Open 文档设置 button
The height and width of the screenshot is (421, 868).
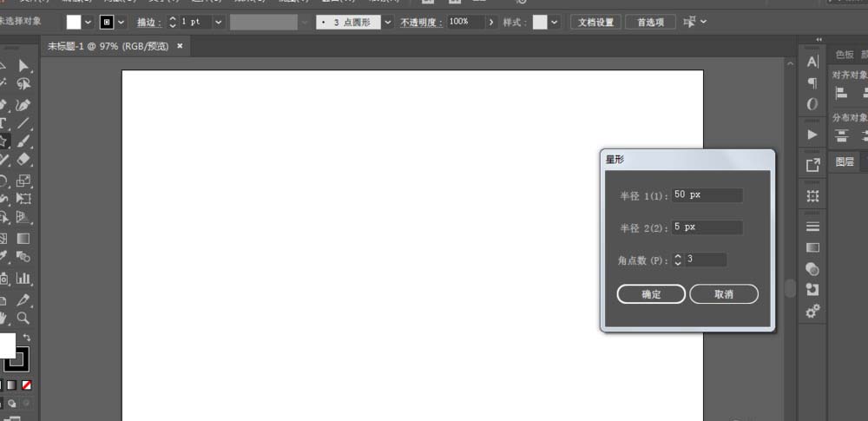coord(596,23)
